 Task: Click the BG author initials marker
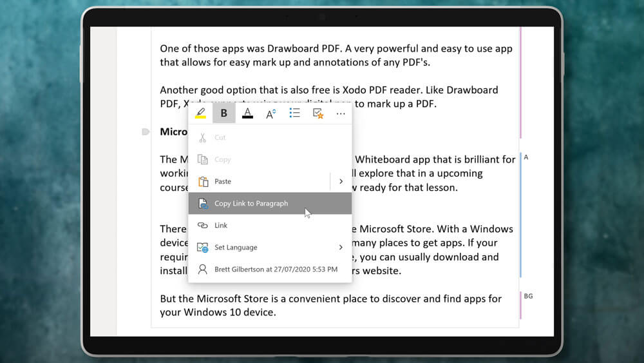[x=528, y=297]
